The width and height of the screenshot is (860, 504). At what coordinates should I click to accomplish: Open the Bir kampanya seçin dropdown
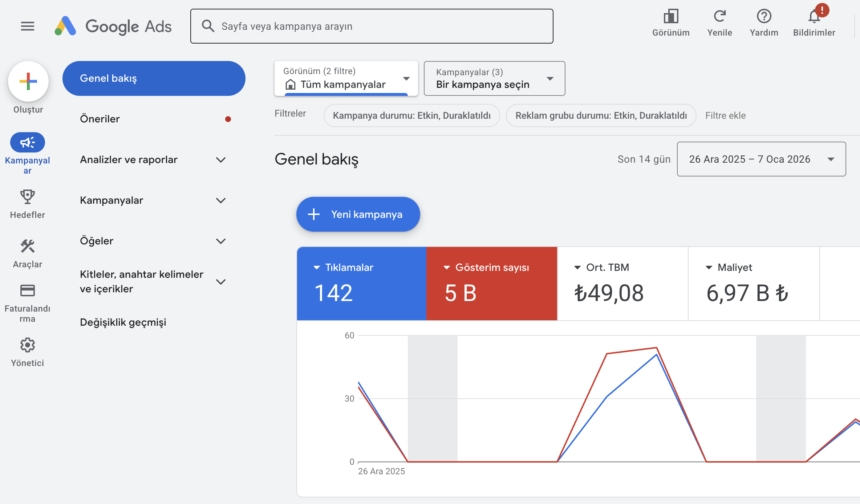pyautogui.click(x=494, y=78)
